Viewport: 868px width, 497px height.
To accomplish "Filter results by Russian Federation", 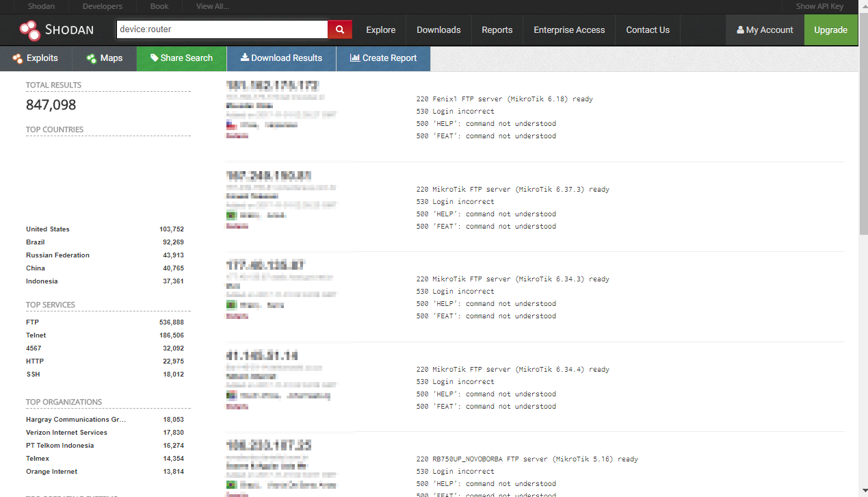I will click(x=58, y=255).
